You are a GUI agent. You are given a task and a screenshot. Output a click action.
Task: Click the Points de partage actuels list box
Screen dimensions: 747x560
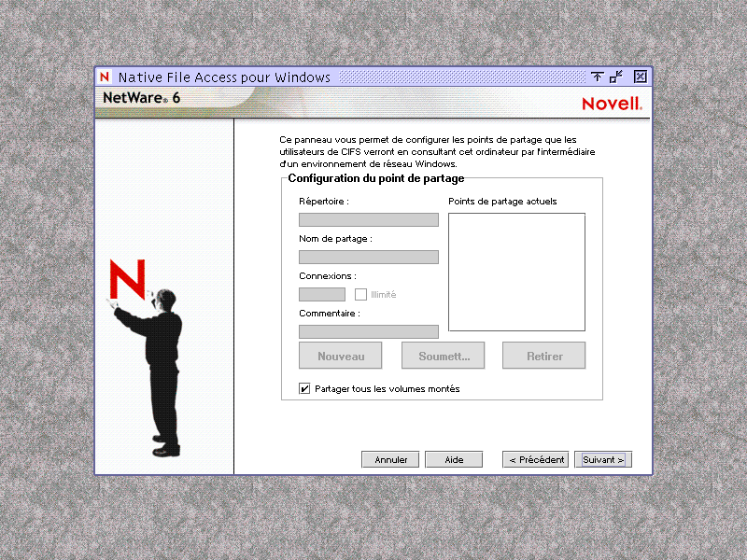click(516, 272)
